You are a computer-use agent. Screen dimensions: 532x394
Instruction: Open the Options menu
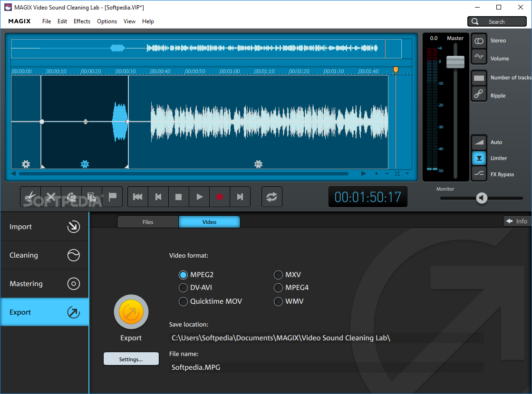[107, 21]
